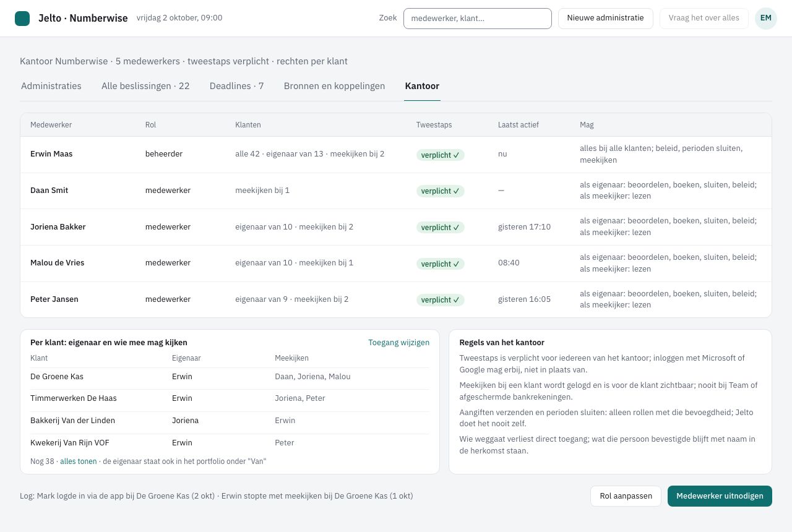
Task: Focus the Zoek search field
Action: point(477,19)
